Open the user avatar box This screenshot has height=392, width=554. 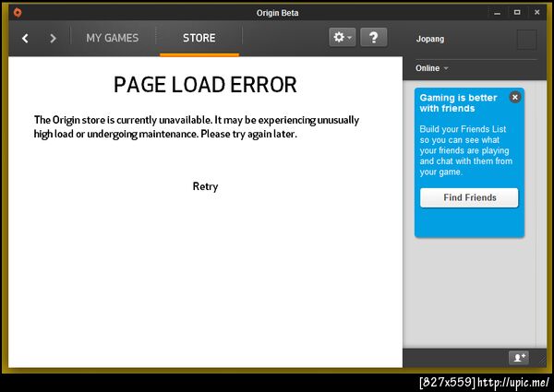click(x=527, y=40)
